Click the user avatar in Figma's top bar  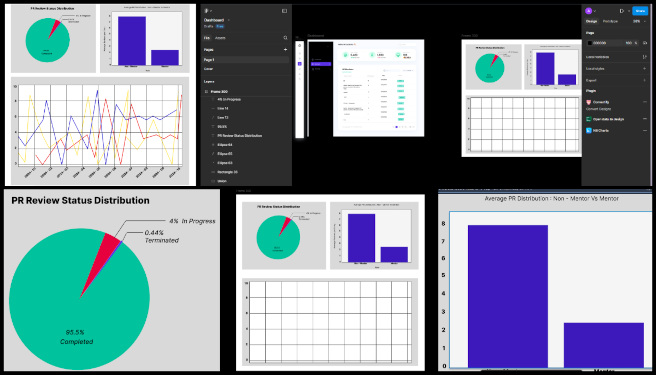point(589,11)
